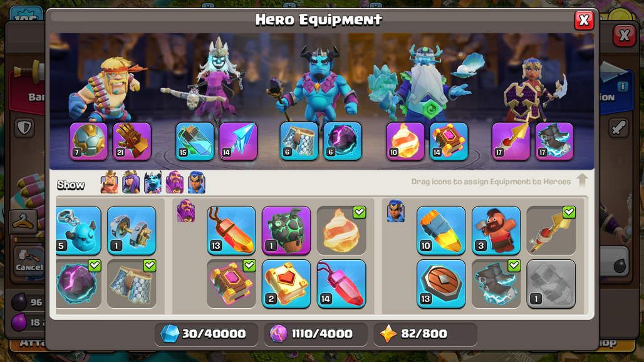
Task: Tap the equipped dark orb with checkmark
Action: click(x=78, y=284)
